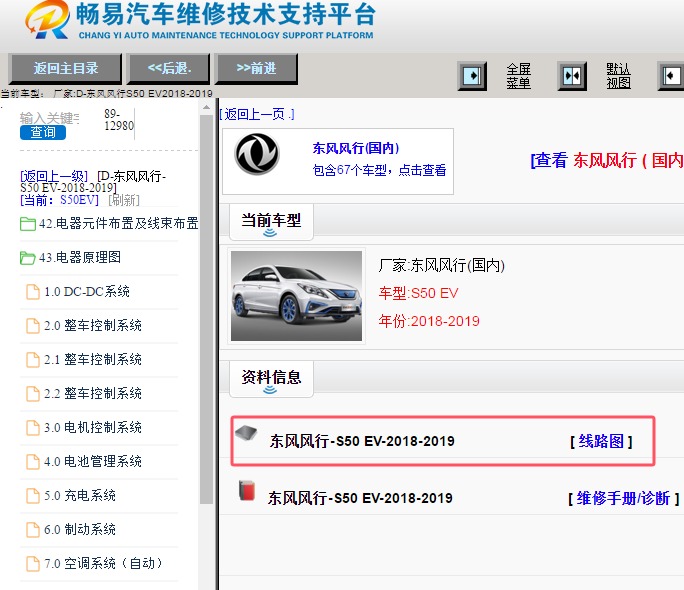Select the 资料信息 tab
The width and height of the screenshot is (684, 590).
pyautogui.click(x=271, y=379)
